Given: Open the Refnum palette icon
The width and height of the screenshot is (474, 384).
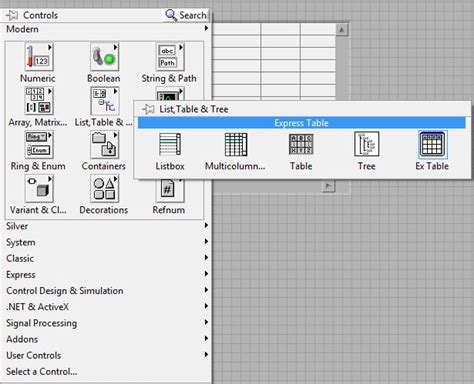Looking at the screenshot, I should pos(169,191).
